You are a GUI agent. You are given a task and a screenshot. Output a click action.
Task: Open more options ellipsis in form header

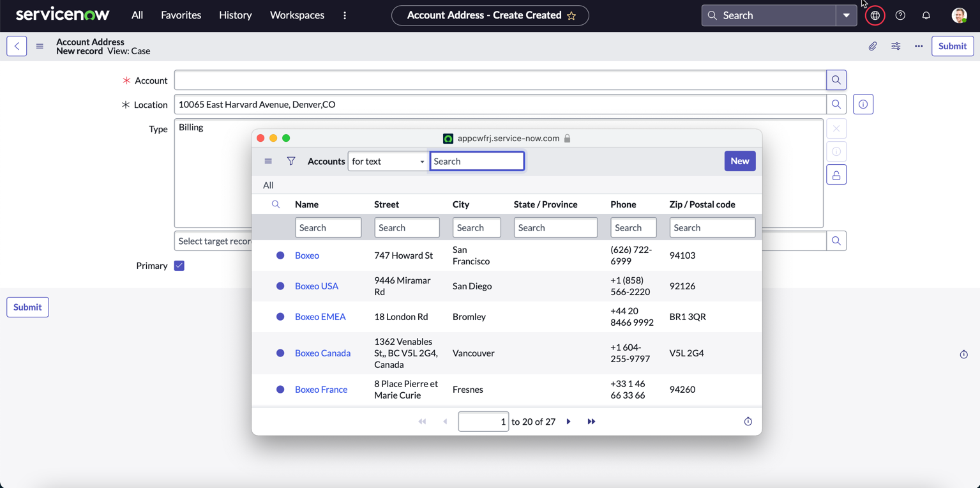919,46
